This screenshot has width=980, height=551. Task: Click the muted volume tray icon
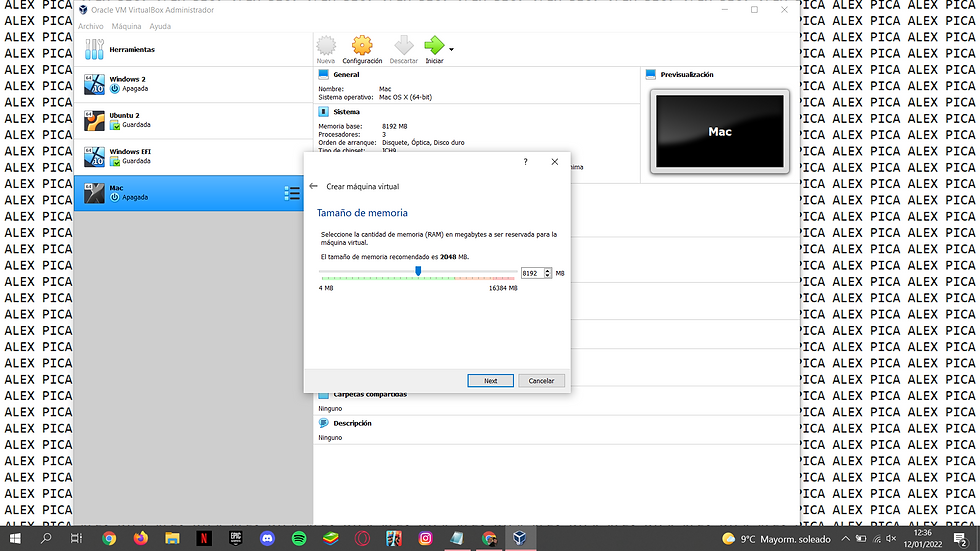pos(891,539)
